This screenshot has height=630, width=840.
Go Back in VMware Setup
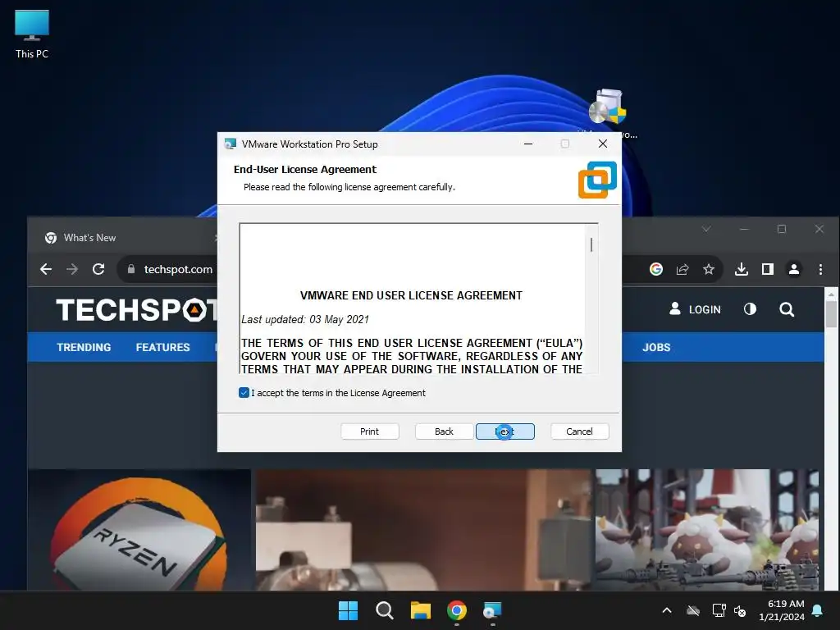coord(444,431)
